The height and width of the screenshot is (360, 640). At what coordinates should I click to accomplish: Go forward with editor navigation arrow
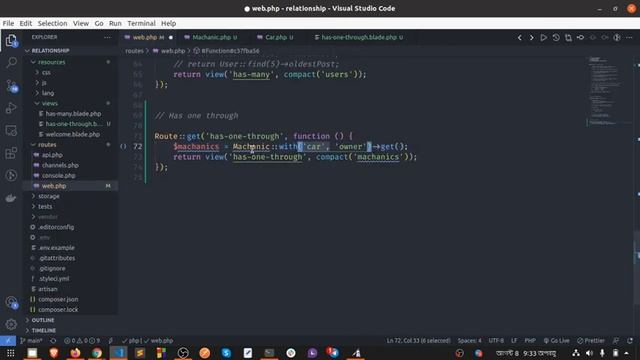531,38
